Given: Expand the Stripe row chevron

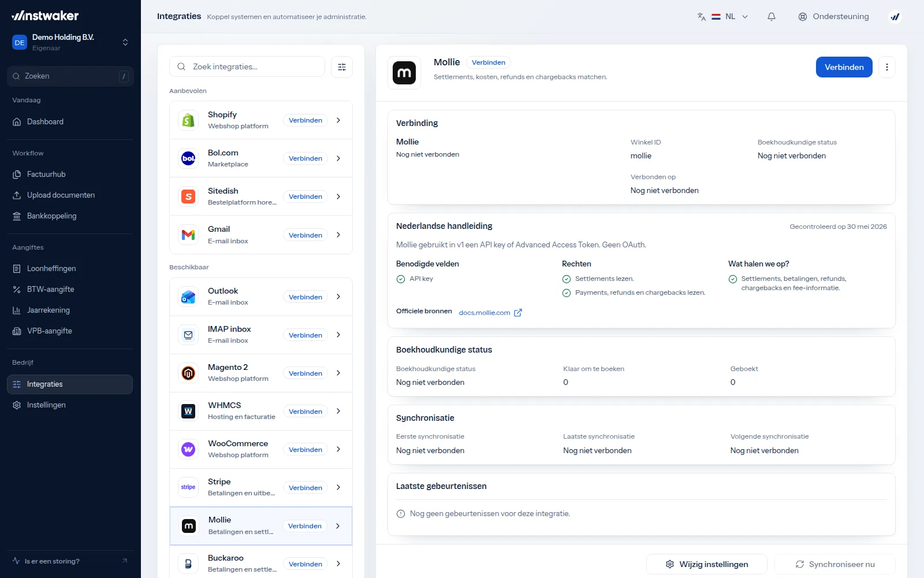Looking at the screenshot, I should [x=338, y=487].
